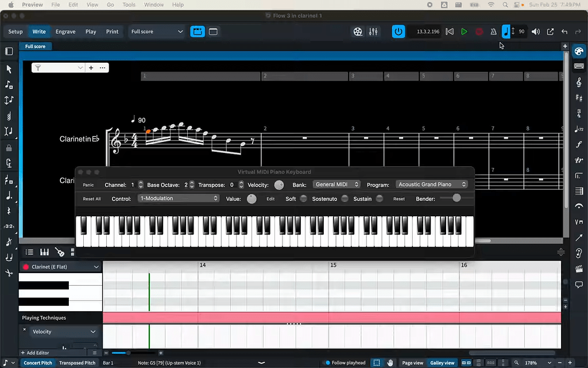Toggle the Lock duration padlock
The height and width of the screenshot is (368, 588).
(9, 148)
